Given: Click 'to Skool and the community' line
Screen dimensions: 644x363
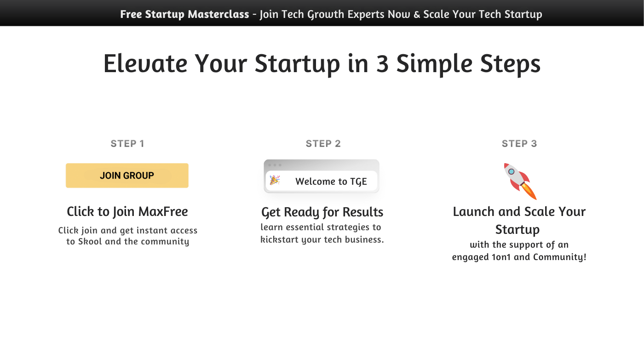Looking at the screenshot, I should click(128, 242).
